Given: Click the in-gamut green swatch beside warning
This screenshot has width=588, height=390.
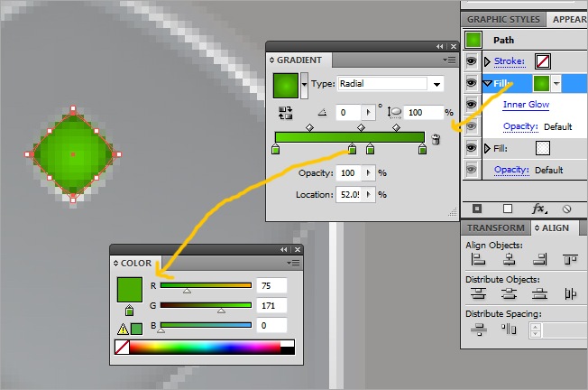Looking at the screenshot, I should pos(136,330).
